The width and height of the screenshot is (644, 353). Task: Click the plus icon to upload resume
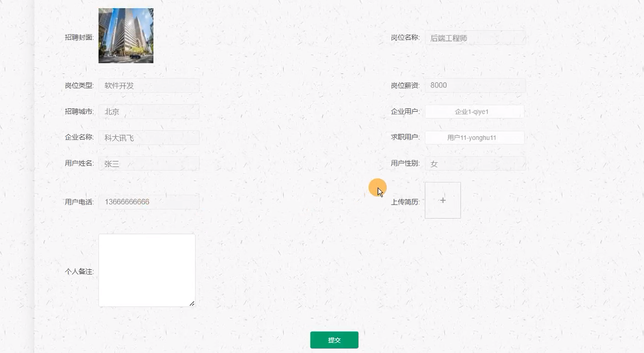click(x=443, y=200)
